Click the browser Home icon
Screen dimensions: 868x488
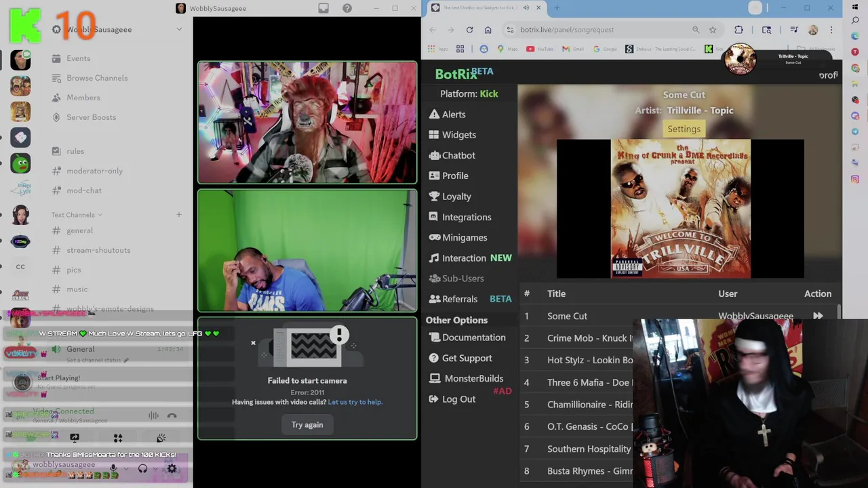coord(488,30)
